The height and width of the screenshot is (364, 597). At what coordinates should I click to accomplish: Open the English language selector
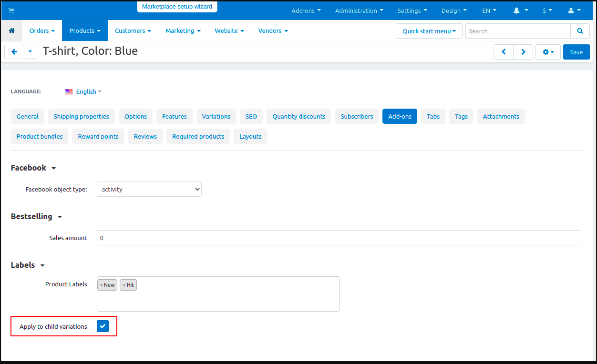[89, 91]
